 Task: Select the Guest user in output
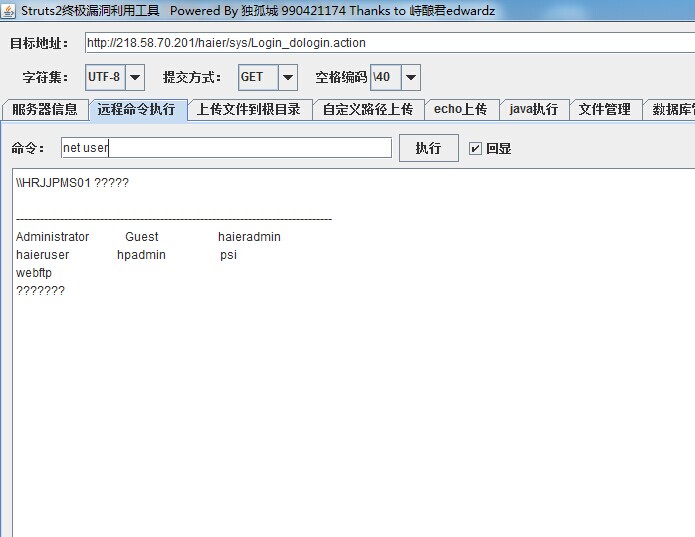(x=142, y=237)
